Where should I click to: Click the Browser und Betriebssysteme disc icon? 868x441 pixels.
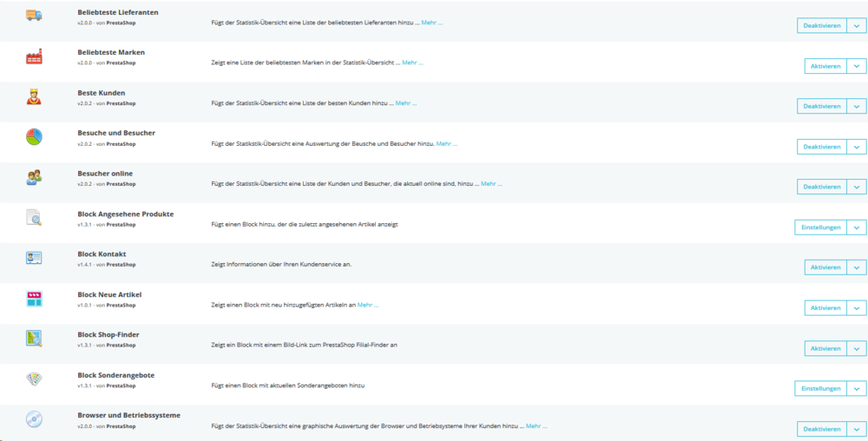(34, 419)
